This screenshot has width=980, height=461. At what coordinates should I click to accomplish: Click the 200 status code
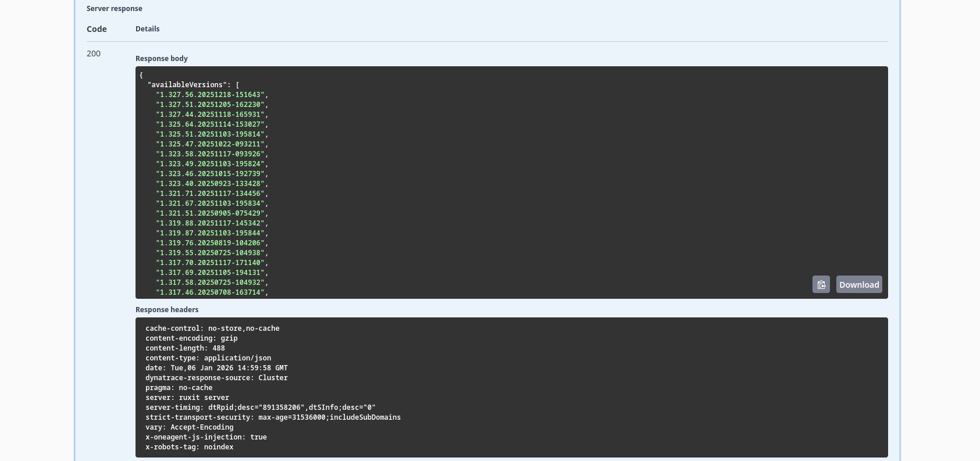94,53
